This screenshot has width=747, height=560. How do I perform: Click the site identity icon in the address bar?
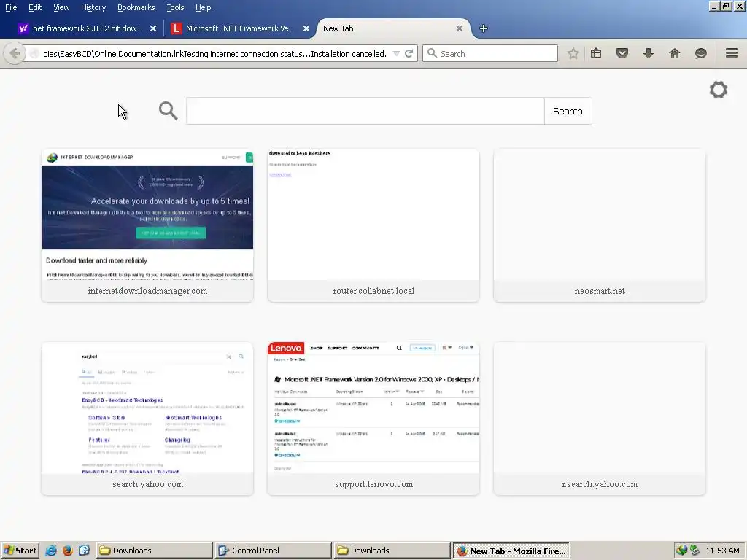pyautogui.click(x=34, y=54)
